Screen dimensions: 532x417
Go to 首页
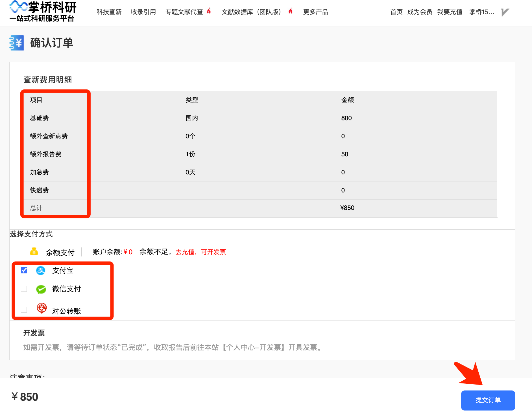(x=396, y=12)
